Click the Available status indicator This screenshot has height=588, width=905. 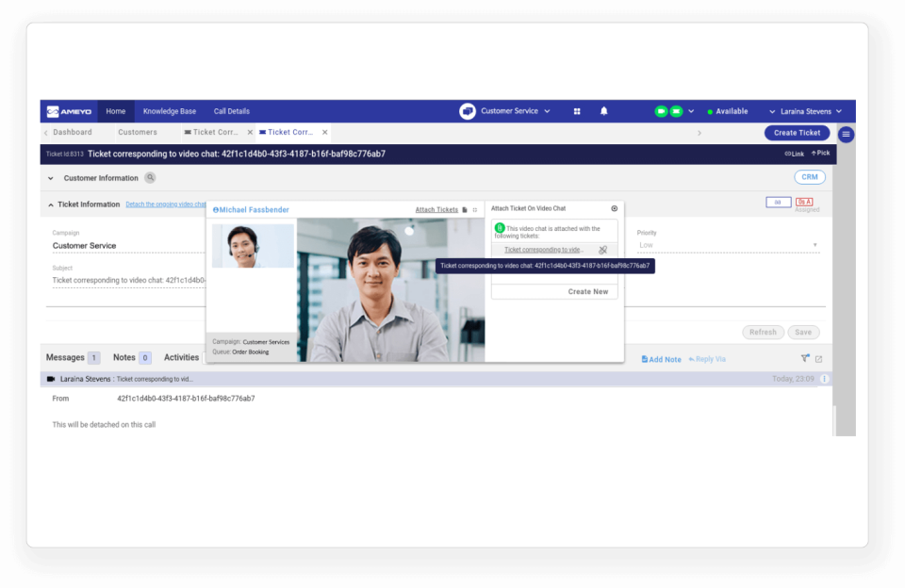(x=729, y=110)
